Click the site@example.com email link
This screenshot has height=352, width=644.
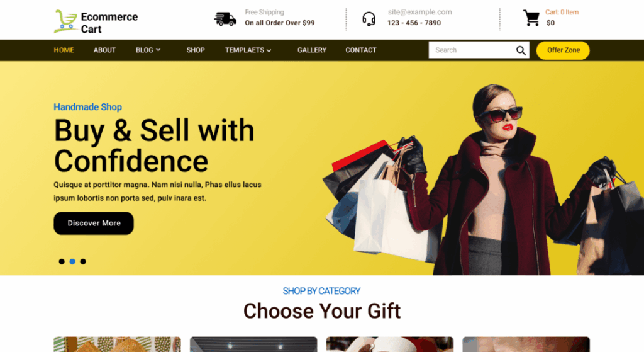[419, 13]
